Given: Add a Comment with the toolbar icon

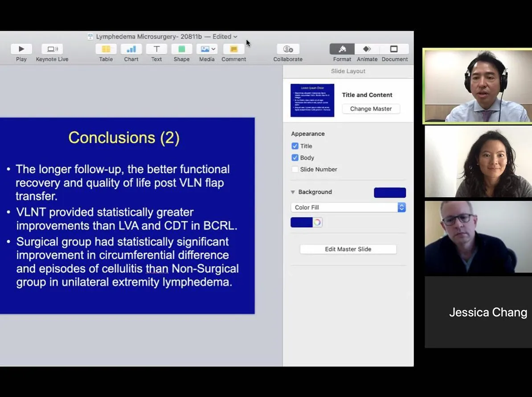Looking at the screenshot, I should (233, 49).
